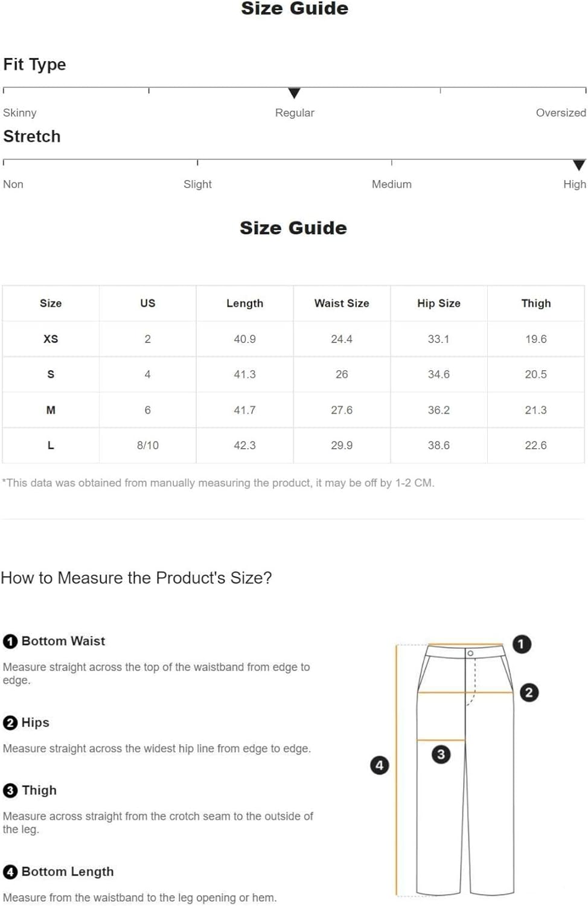Click the Thigh column header
The height and width of the screenshot is (906, 588).
tap(536, 303)
